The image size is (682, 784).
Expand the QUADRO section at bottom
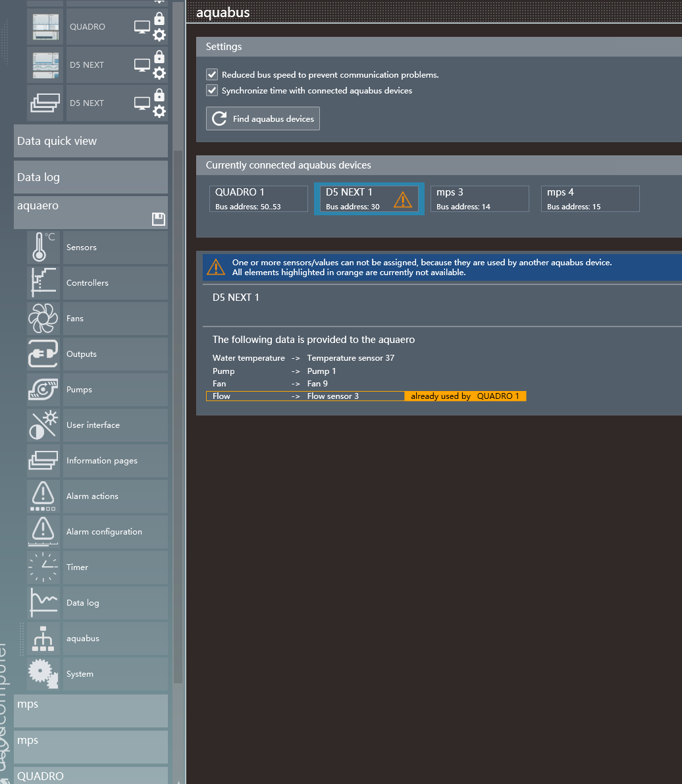pyautogui.click(x=91, y=776)
